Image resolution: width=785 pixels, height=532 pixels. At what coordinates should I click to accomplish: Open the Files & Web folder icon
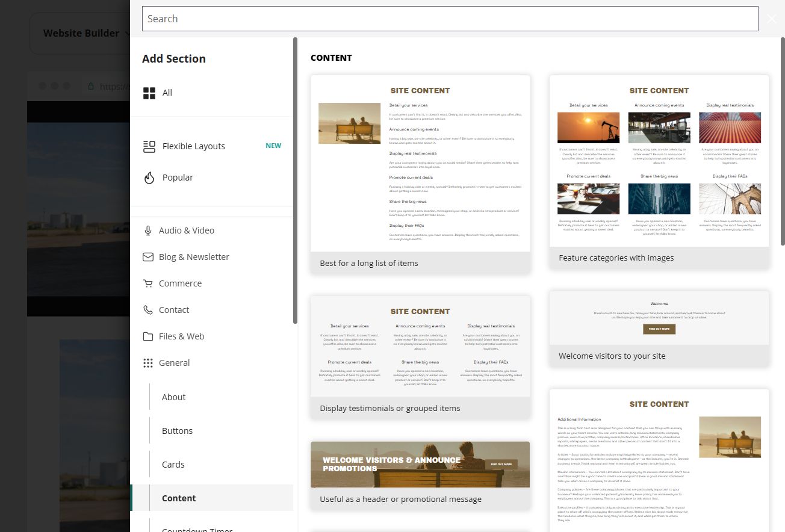click(x=148, y=336)
